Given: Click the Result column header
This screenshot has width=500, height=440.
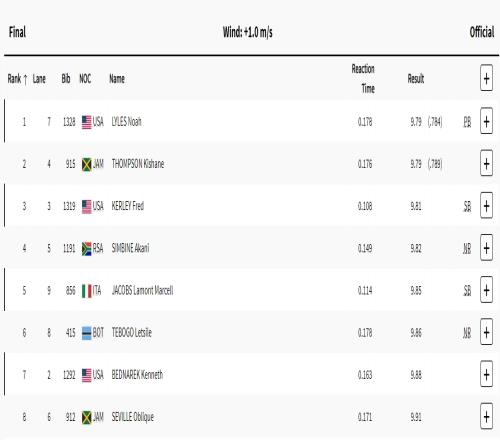Looking at the screenshot, I should pyautogui.click(x=416, y=79).
